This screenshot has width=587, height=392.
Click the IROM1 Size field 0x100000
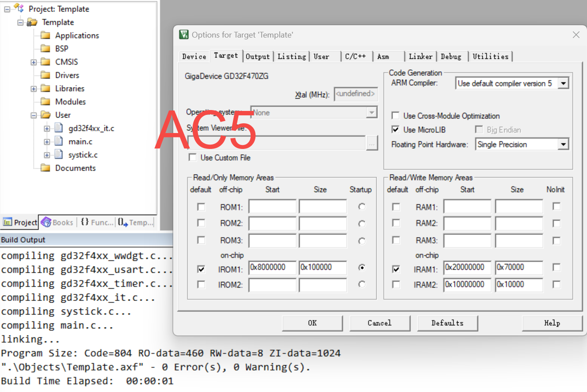[x=323, y=267]
